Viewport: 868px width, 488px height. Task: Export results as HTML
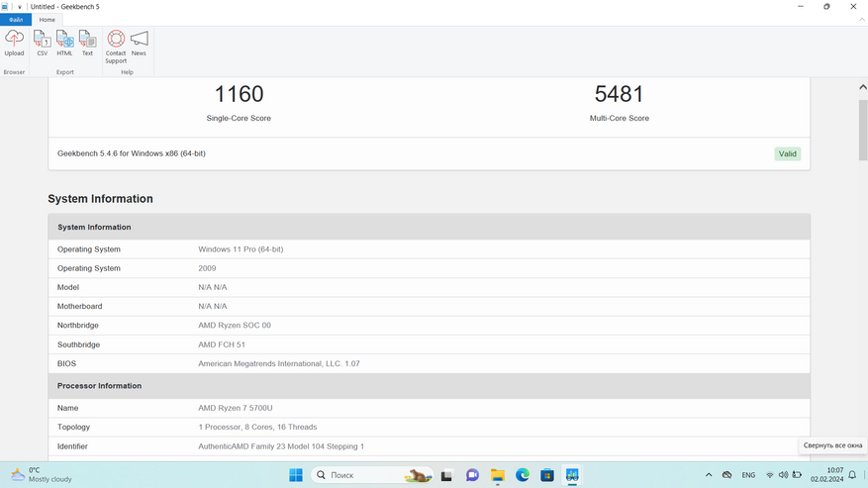coord(64,44)
